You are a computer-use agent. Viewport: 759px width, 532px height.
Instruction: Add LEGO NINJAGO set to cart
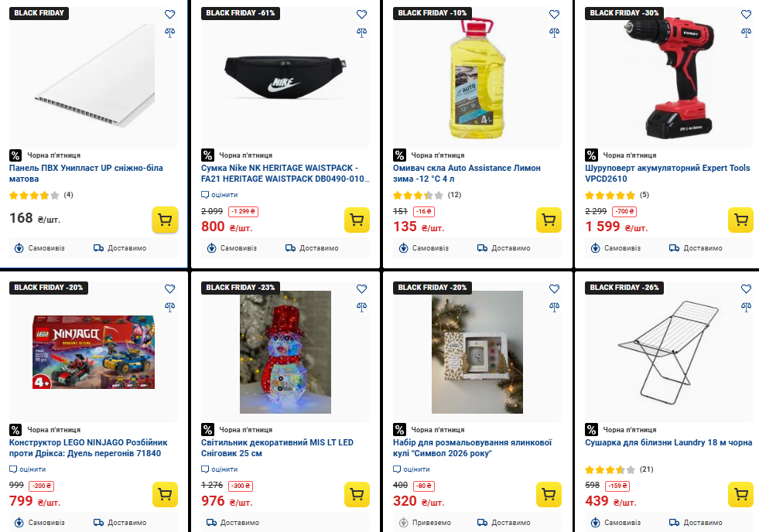click(165, 495)
